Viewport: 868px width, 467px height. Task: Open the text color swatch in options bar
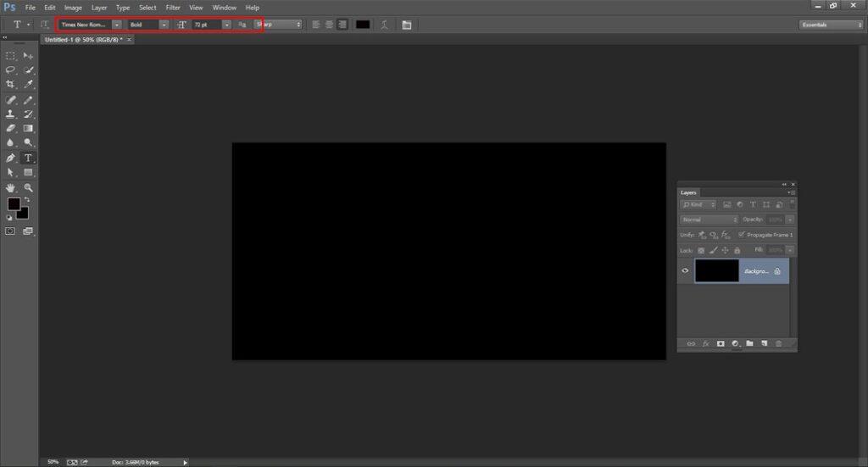point(363,25)
